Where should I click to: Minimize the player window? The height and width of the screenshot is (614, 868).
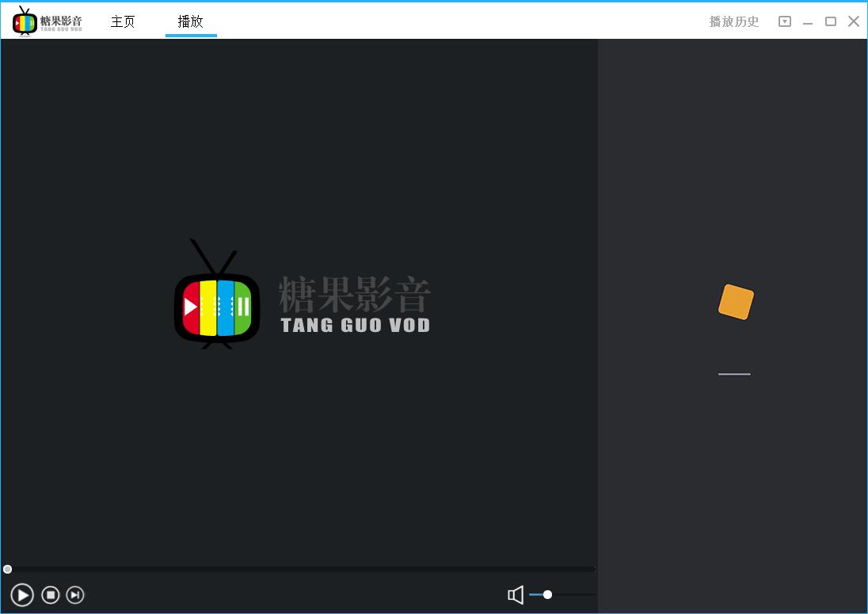(808, 23)
